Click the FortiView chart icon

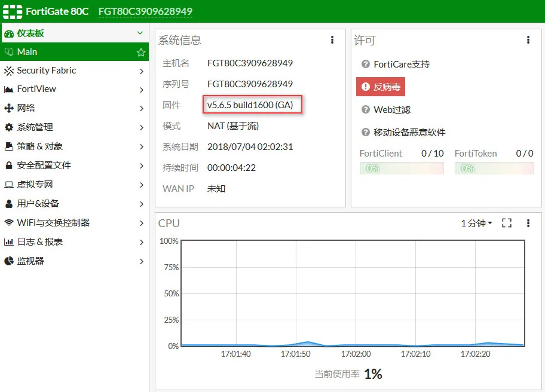click(9, 90)
